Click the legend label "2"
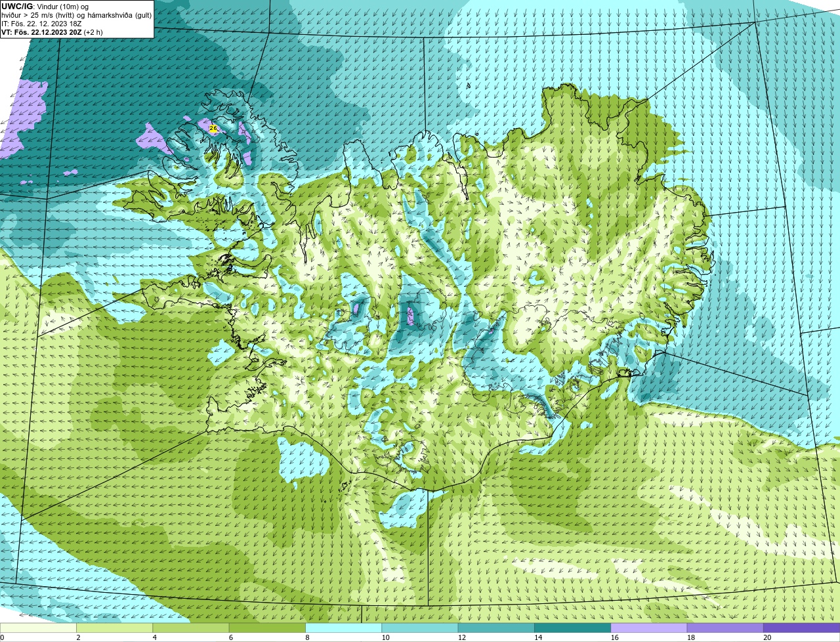This screenshot has width=840, height=642. (78, 637)
